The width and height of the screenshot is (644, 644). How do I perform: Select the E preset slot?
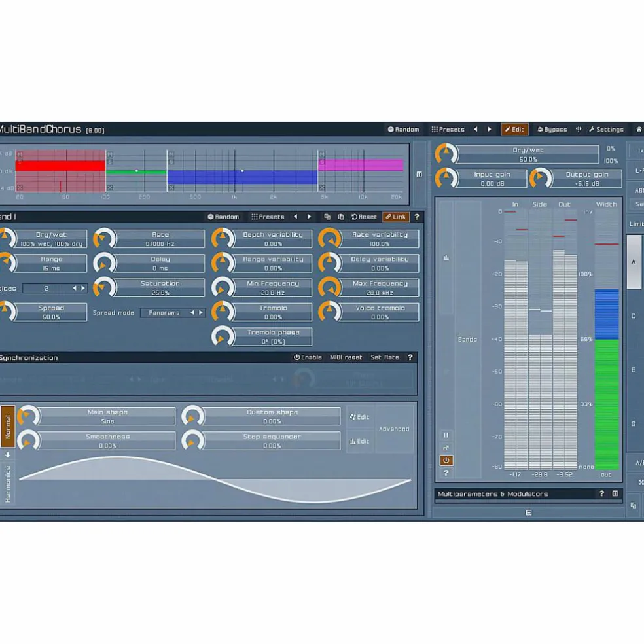[x=634, y=370]
